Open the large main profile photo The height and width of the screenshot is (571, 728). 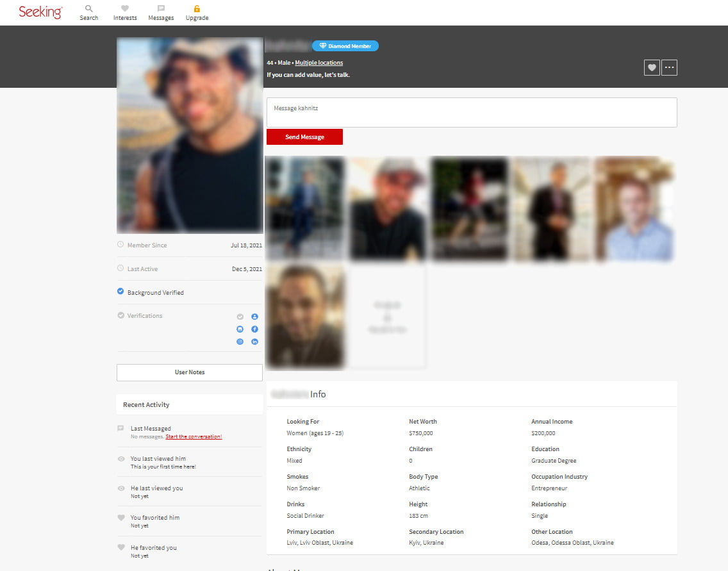click(190, 135)
